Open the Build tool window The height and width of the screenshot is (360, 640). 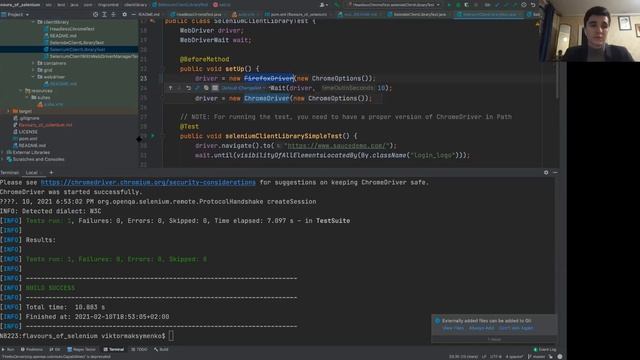(x=161, y=349)
